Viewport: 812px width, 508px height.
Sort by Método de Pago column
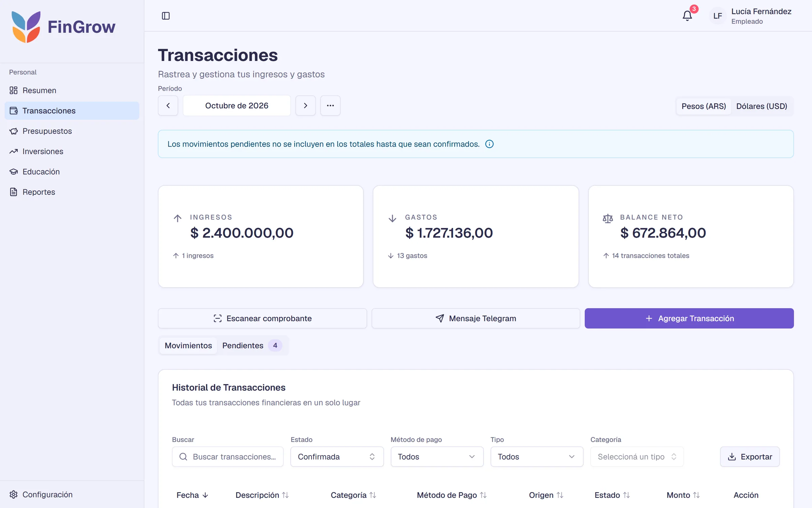452,495
